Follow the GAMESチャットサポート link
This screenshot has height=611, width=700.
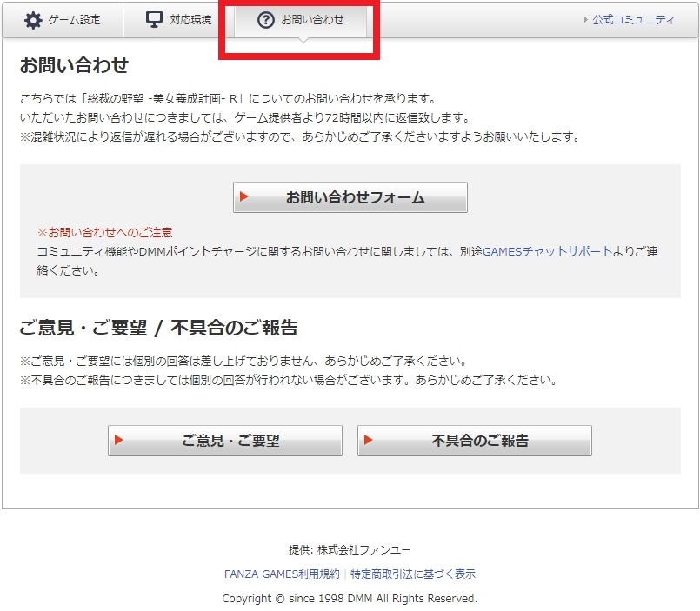click(x=547, y=252)
